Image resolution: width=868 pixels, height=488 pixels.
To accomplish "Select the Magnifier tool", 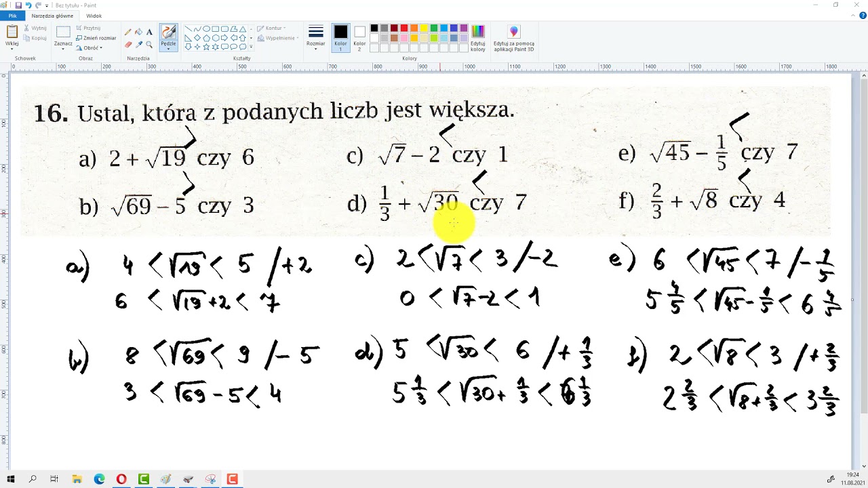I will [149, 45].
